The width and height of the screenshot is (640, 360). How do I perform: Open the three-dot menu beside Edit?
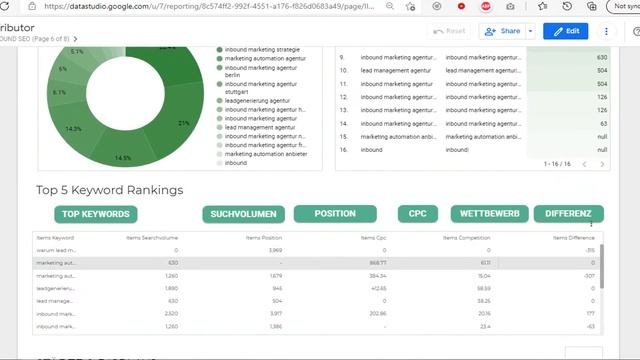click(606, 31)
